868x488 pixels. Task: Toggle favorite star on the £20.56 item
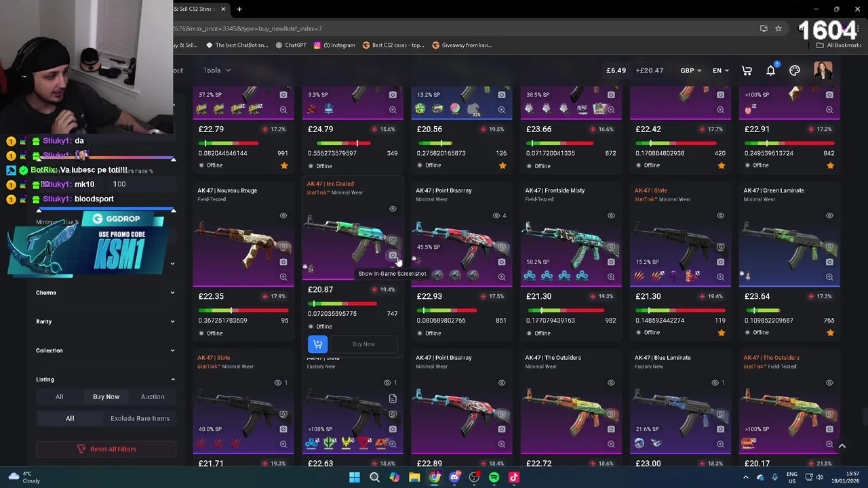click(502, 165)
